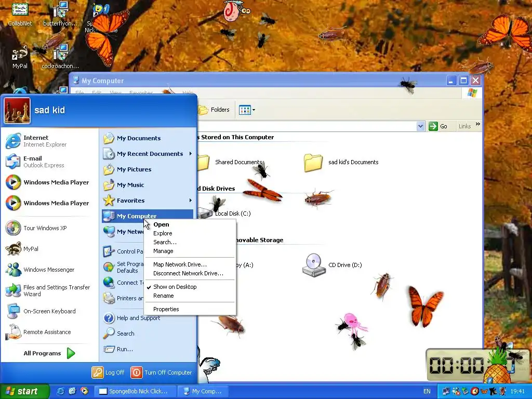Click the MyPal desktop icon
Image resolution: width=532 pixels, height=399 pixels.
point(20,57)
